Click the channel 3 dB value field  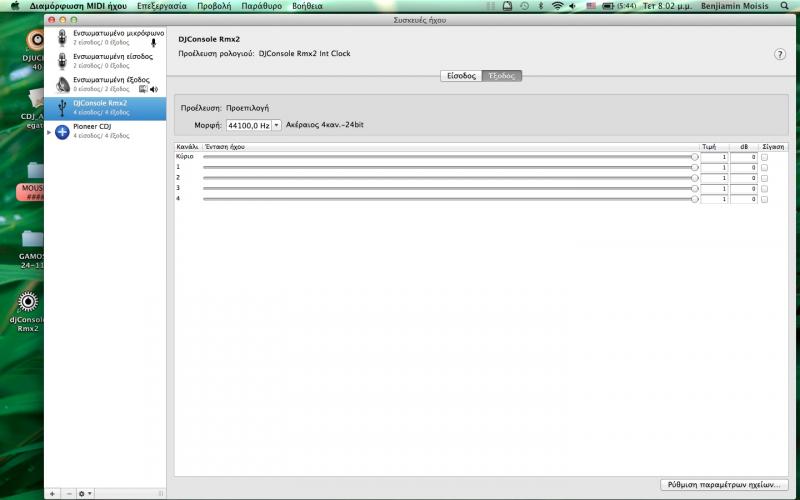(x=743, y=189)
